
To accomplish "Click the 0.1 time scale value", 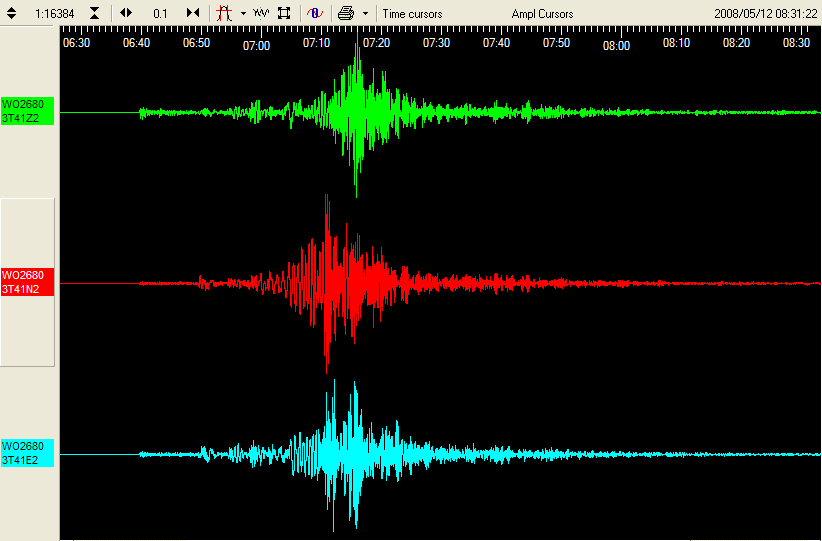I will click(x=160, y=14).
